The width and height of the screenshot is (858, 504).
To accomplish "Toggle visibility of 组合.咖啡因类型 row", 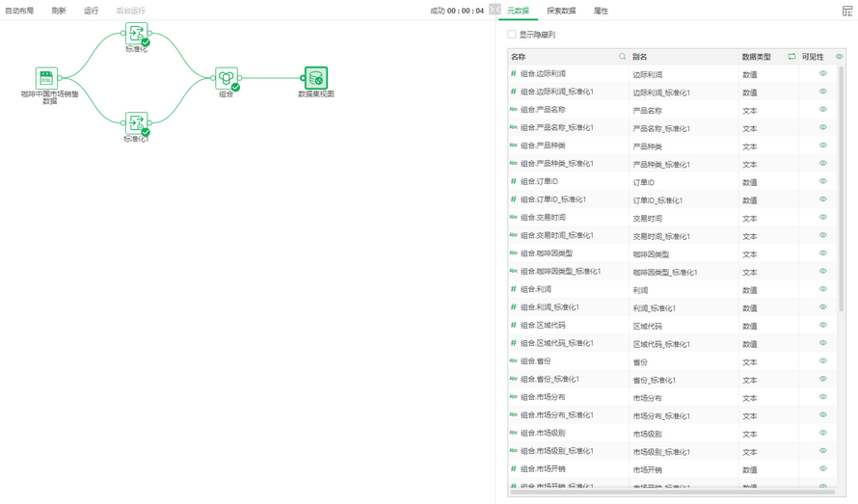I will tap(823, 252).
